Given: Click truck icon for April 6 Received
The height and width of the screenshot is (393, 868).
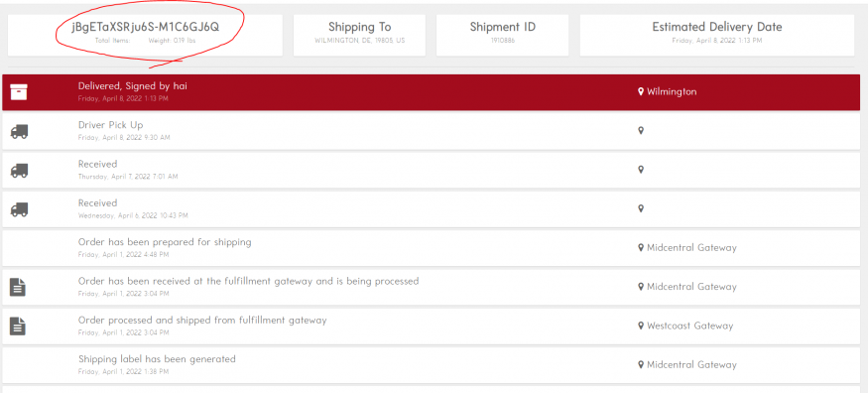Looking at the screenshot, I should [x=19, y=209].
